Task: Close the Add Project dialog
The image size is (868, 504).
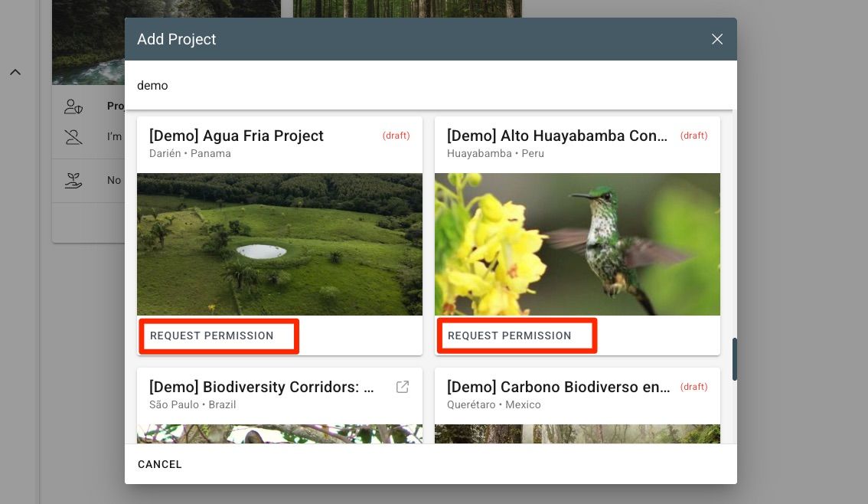Action: click(x=717, y=39)
